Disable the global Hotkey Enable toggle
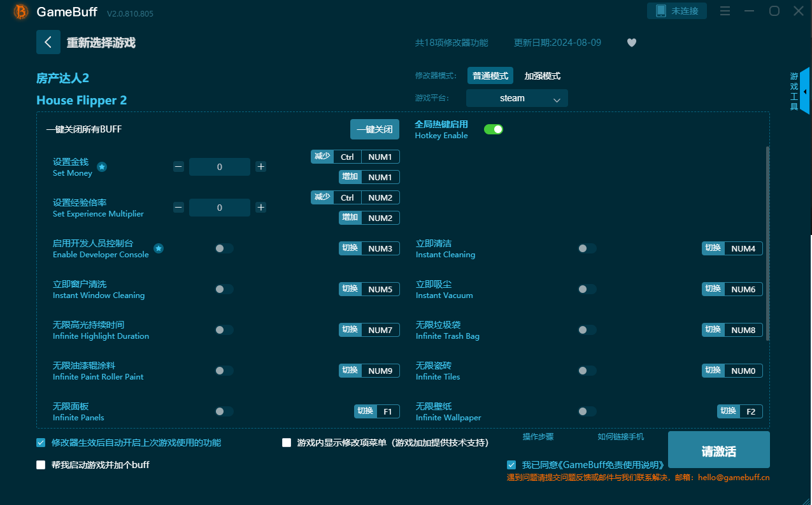The height and width of the screenshot is (505, 812). [x=493, y=129]
